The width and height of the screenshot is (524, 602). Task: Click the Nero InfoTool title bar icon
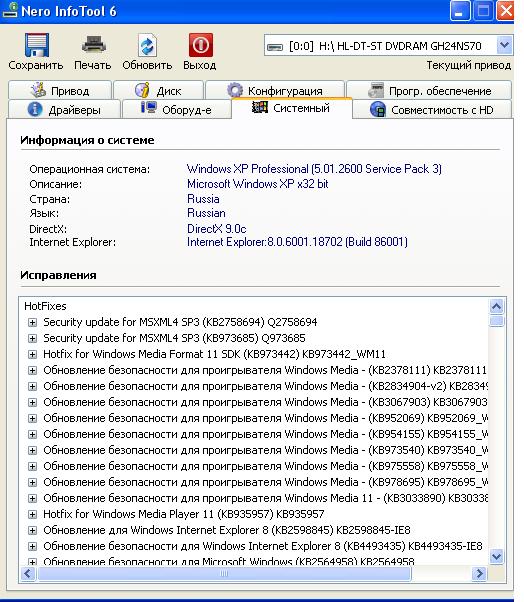10,10
